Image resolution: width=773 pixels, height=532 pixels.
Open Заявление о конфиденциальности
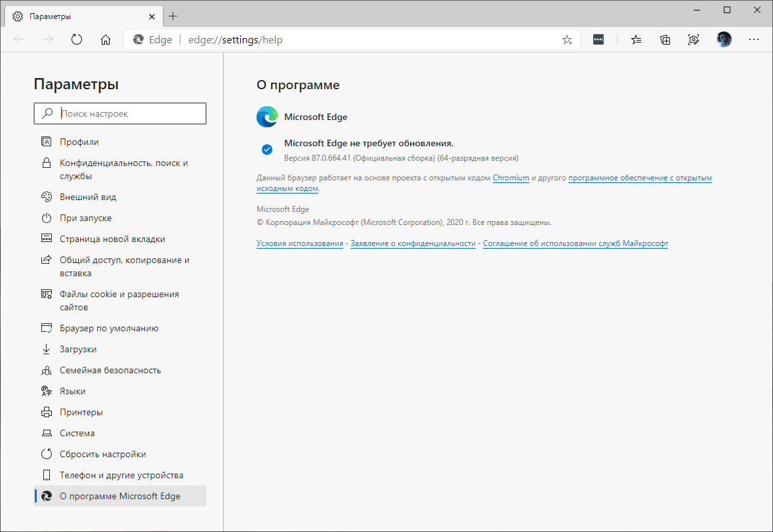tap(413, 243)
